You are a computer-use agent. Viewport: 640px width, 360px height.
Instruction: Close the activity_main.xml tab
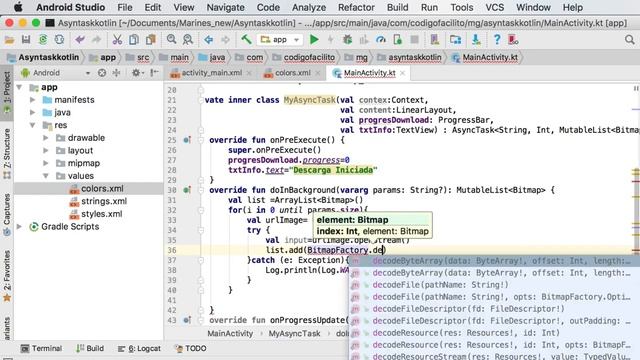point(249,73)
